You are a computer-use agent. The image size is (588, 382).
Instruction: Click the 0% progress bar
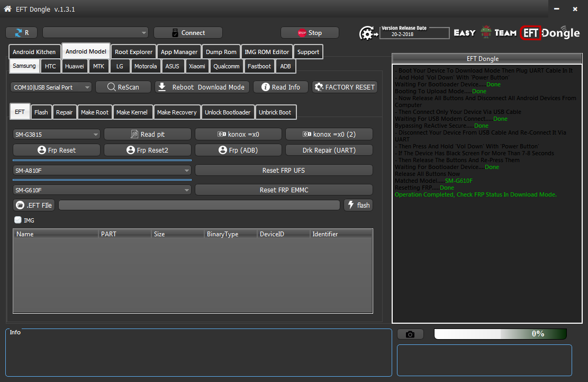[500, 334]
